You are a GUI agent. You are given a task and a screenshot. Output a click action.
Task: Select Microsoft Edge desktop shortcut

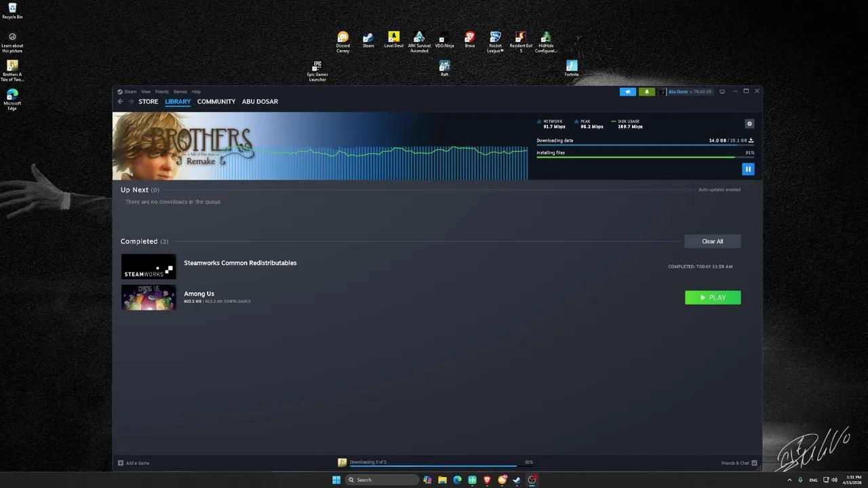coord(12,99)
